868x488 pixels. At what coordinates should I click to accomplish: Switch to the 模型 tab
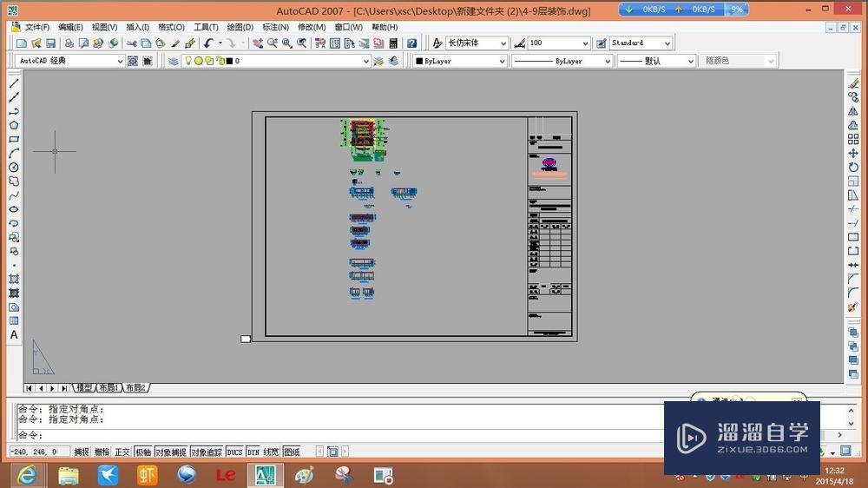(84, 388)
